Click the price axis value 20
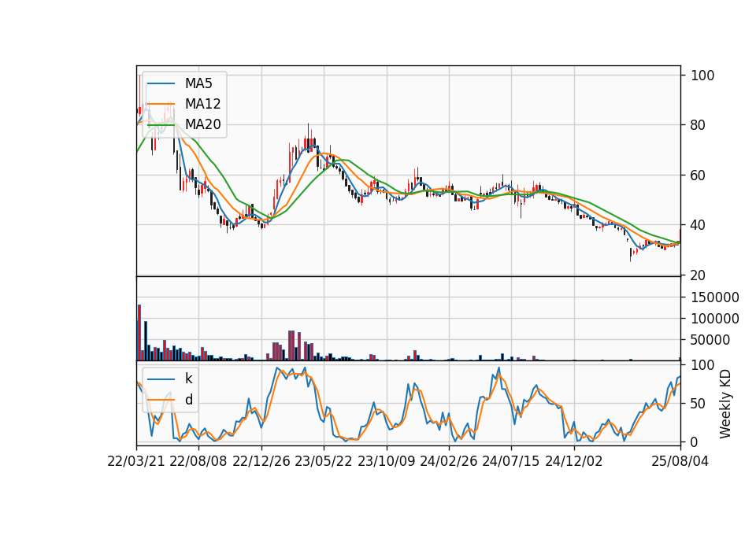Screen dimensions: 756x543 (x=699, y=275)
